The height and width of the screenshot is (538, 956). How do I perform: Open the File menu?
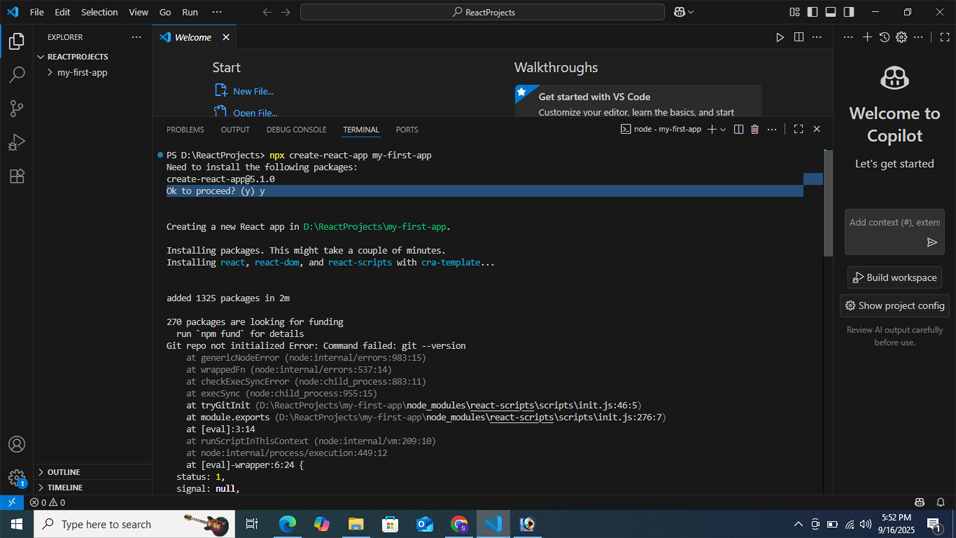click(37, 12)
